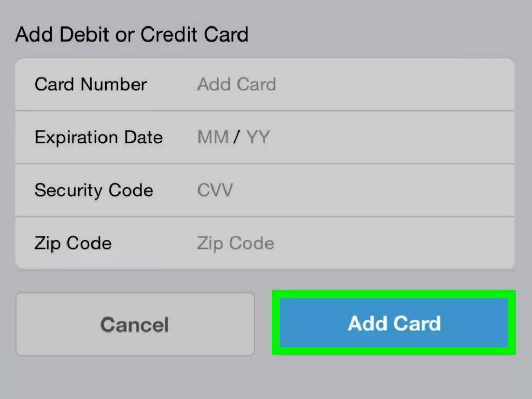Click the slash between MM and YY
The width and height of the screenshot is (532, 399).
237,138
